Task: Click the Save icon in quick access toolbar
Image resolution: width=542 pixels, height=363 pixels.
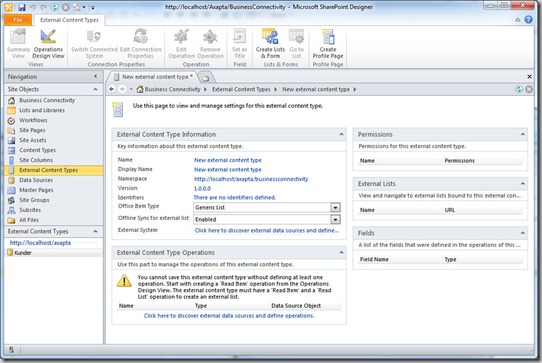Action: pyautogui.click(x=22, y=7)
